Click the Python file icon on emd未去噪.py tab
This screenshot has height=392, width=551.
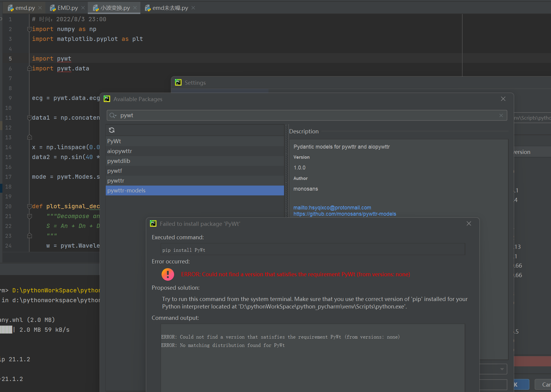148,8
